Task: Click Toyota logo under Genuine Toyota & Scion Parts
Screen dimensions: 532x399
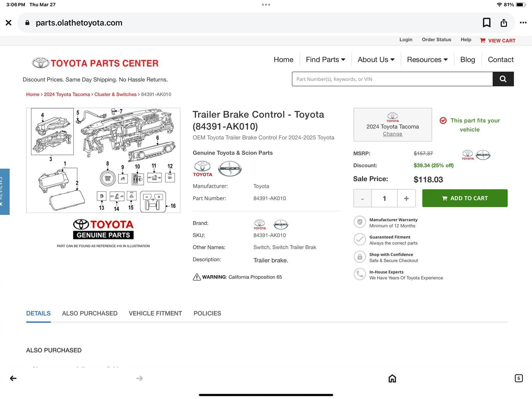Action: coord(202,169)
